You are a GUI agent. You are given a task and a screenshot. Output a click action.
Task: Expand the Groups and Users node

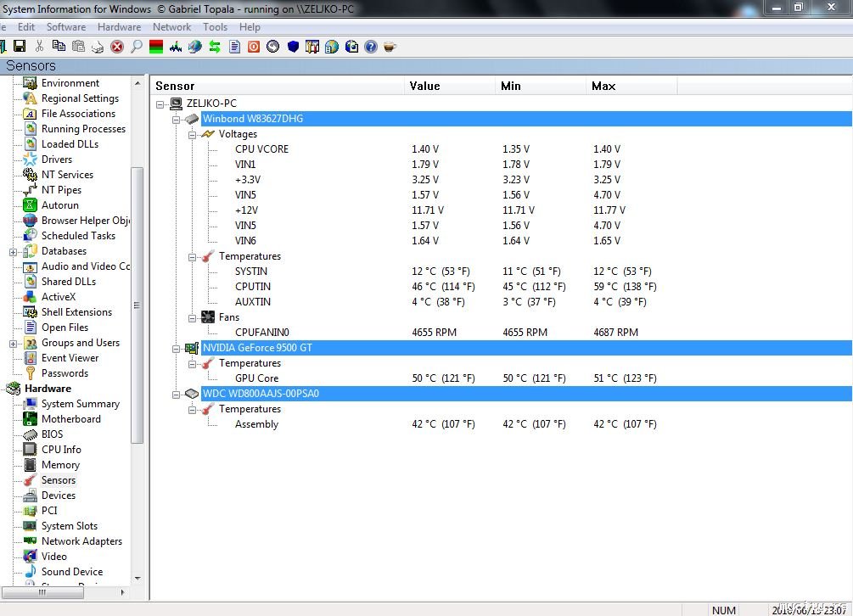(14, 344)
